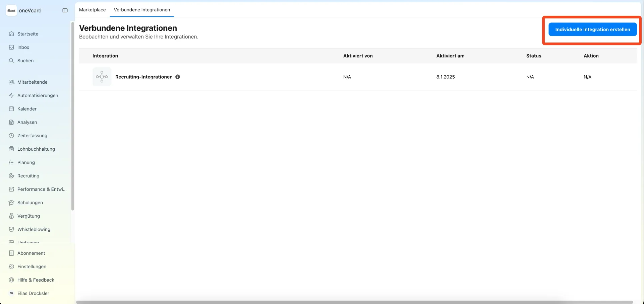Click the Einstellungen gear icon
The width and height of the screenshot is (644, 304).
(x=11, y=267)
